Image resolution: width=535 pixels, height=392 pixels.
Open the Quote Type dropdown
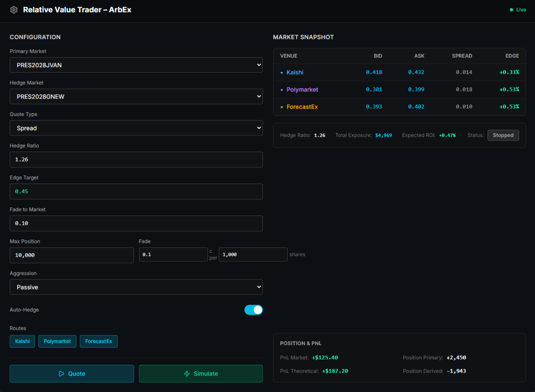point(136,128)
